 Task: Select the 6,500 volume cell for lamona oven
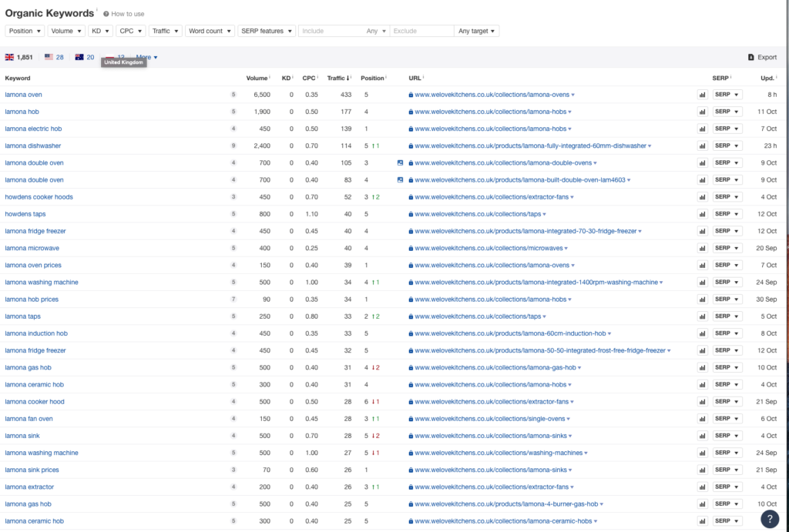[x=262, y=95]
